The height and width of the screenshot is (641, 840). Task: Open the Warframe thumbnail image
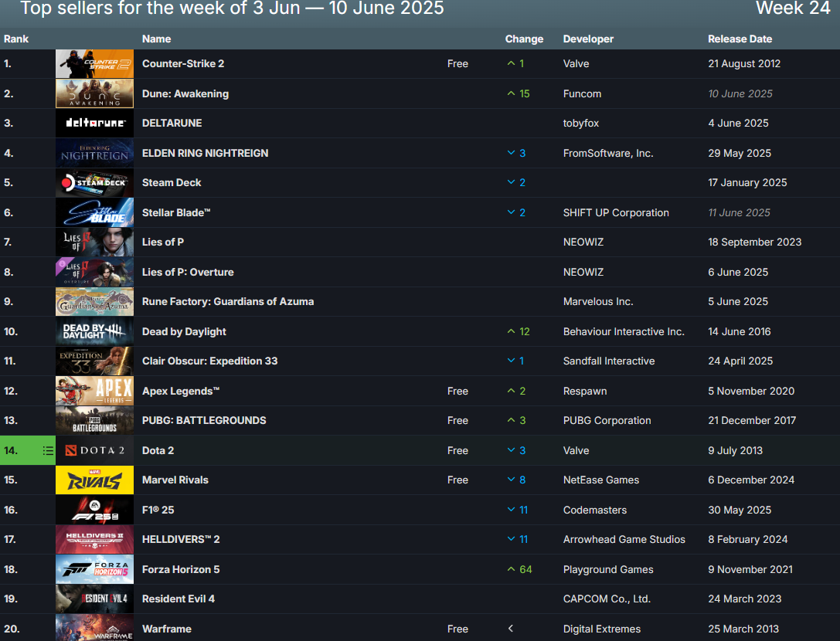(95, 628)
